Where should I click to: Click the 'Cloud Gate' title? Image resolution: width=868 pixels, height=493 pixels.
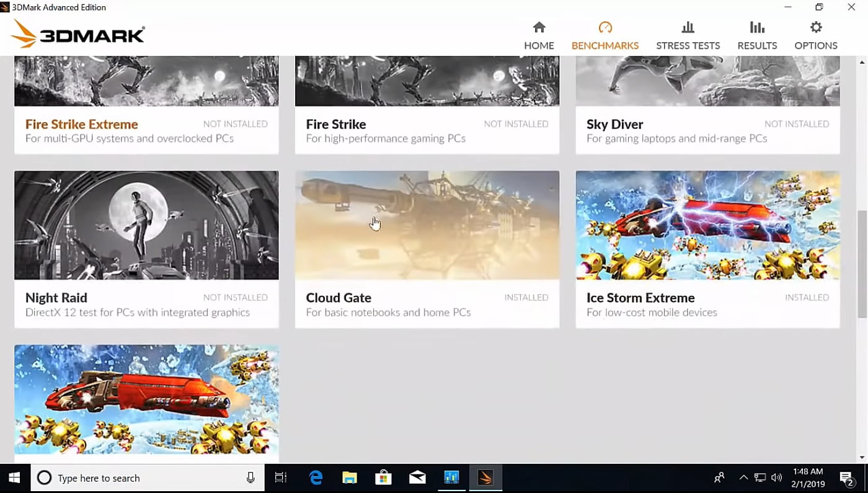click(x=339, y=298)
